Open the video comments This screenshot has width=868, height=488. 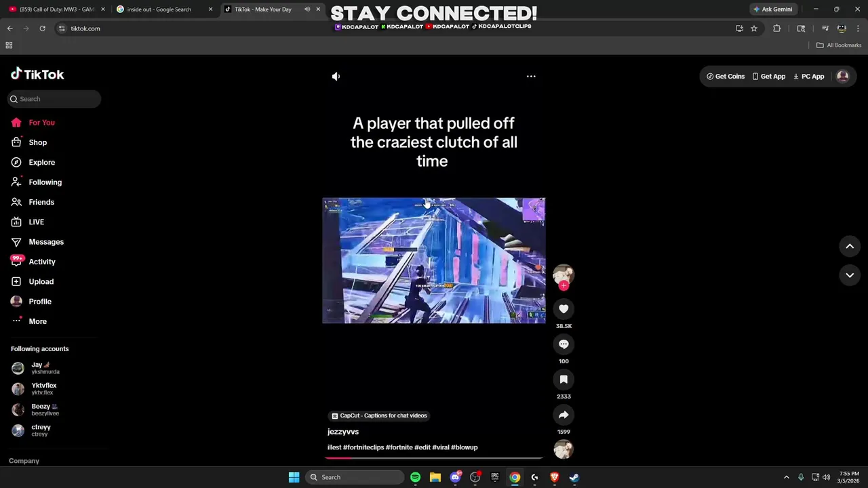564,344
